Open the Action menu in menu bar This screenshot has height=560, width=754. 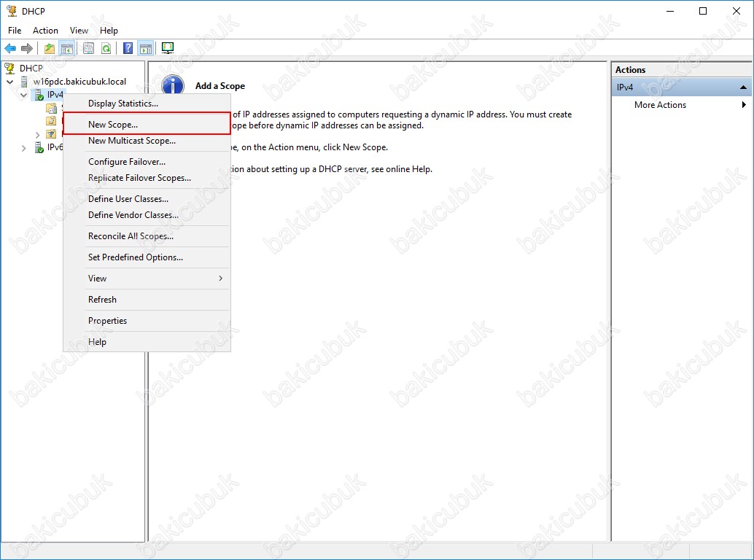pos(45,31)
